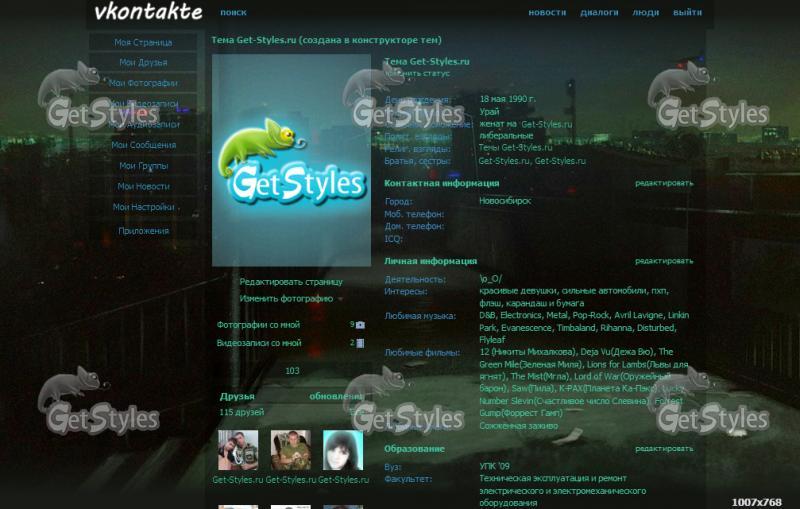Open Мои Новости in the sidebar
Image resolution: width=800 pixels, height=509 pixels.
click(x=143, y=186)
